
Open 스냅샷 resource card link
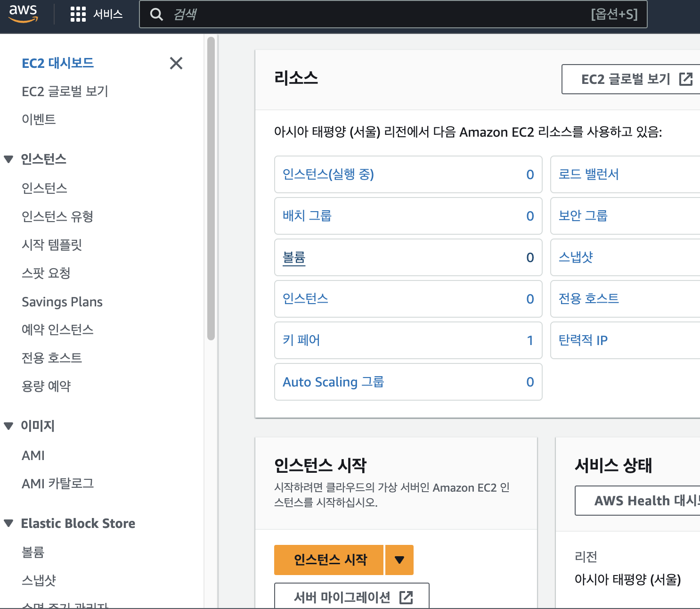tap(576, 257)
